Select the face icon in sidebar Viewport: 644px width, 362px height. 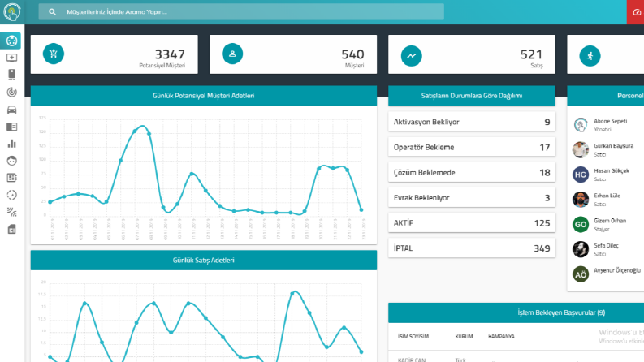(x=12, y=161)
